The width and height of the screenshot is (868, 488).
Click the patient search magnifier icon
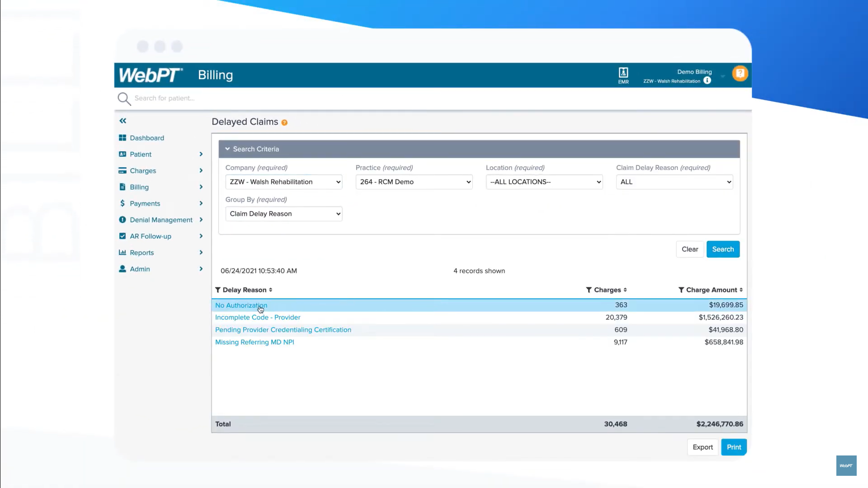coord(124,99)
